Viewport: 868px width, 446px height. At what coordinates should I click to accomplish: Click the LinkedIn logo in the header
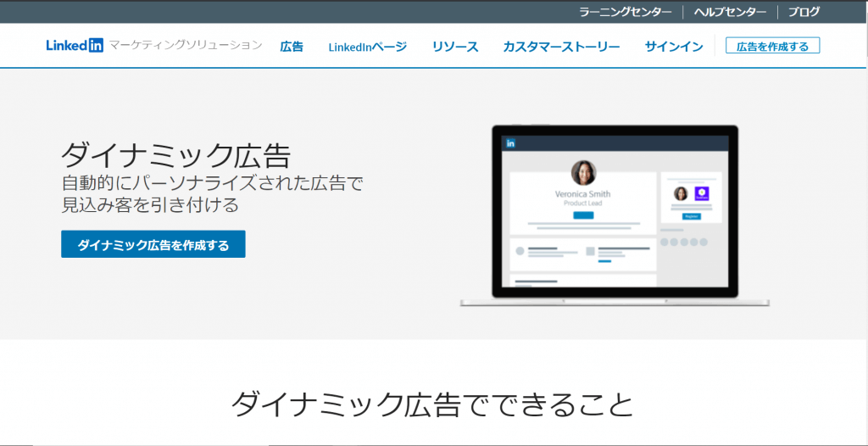75,46
